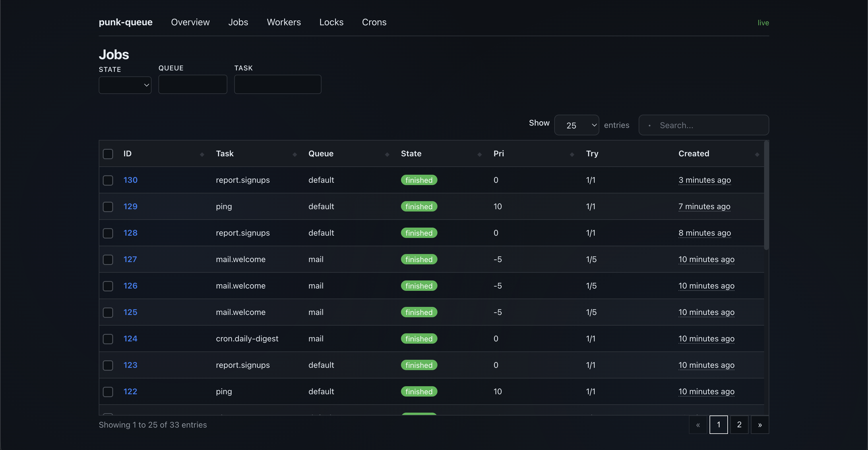Go to the Jobs tab

pos(238,22)
